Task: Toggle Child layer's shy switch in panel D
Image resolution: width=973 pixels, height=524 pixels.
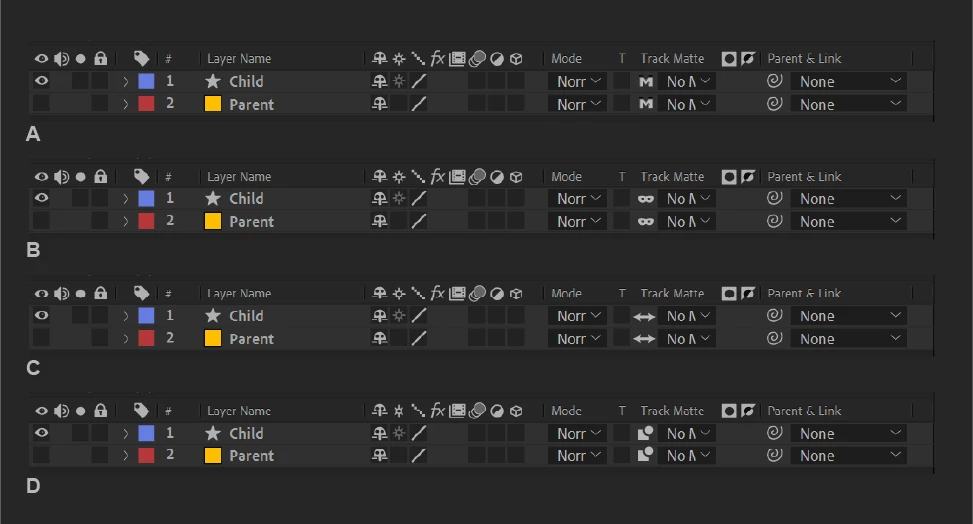Action: pos(379,433)
